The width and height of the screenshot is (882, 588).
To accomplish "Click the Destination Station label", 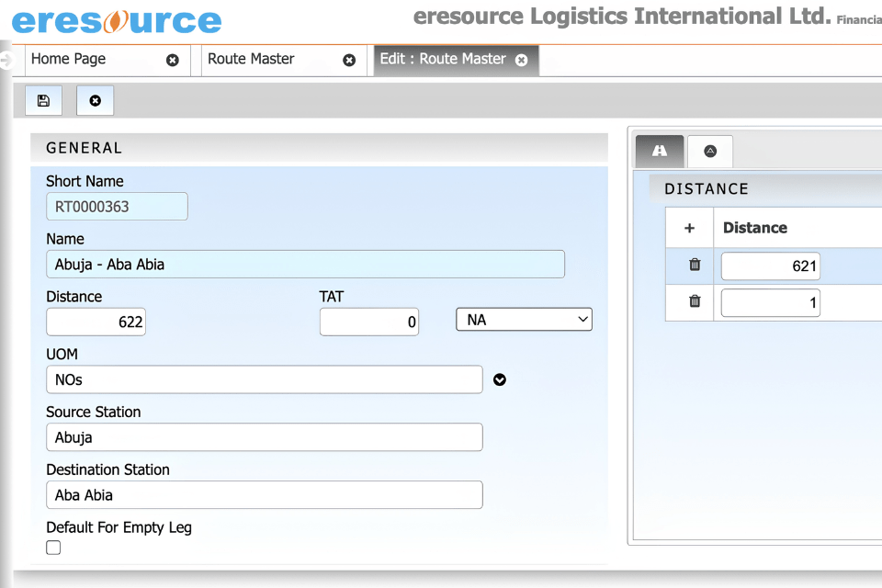I will point(108,469).
